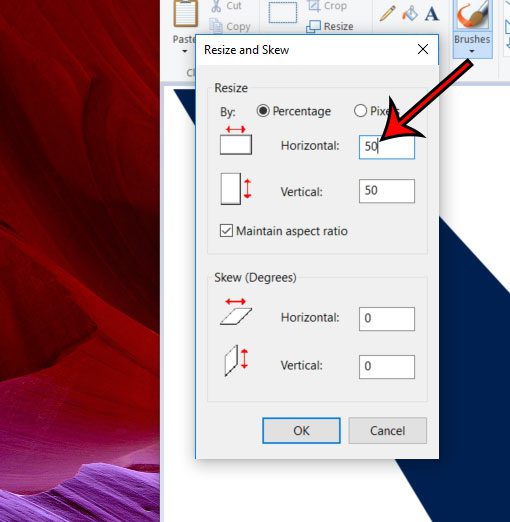This screenshot has width=510, height=522.
Task: Select the Pencil tool in ribbon
Action: click(387, 13)
